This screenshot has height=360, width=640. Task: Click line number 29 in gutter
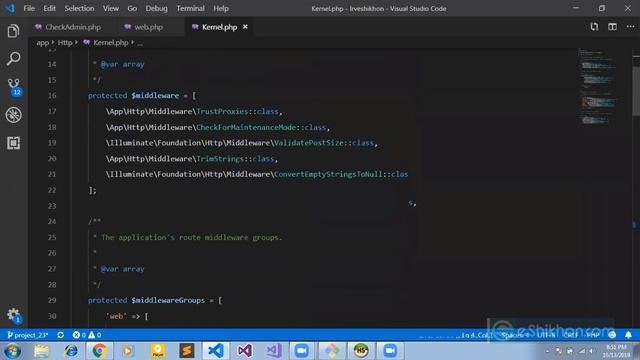(52, 300)
